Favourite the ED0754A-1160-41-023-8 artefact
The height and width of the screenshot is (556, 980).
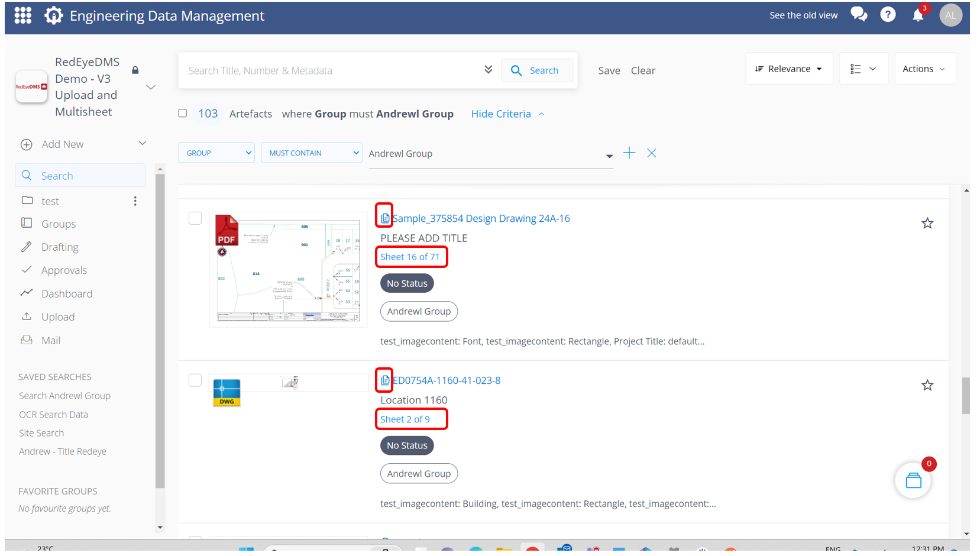[x=927, y=385]
